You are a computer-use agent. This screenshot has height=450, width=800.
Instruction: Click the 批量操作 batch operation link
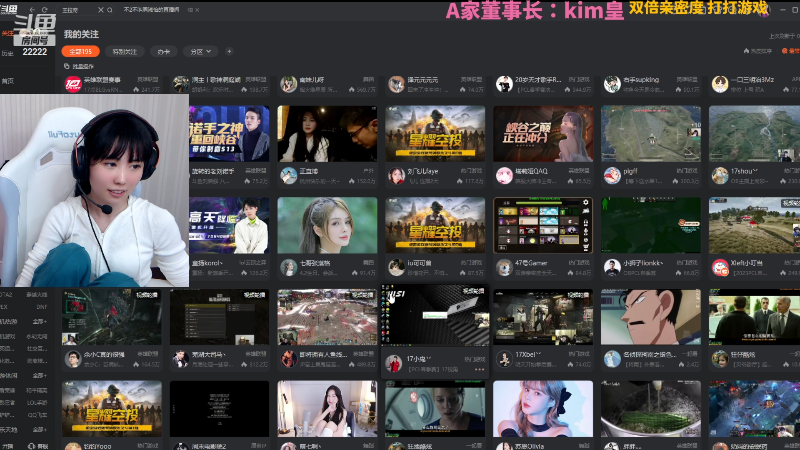79,66
